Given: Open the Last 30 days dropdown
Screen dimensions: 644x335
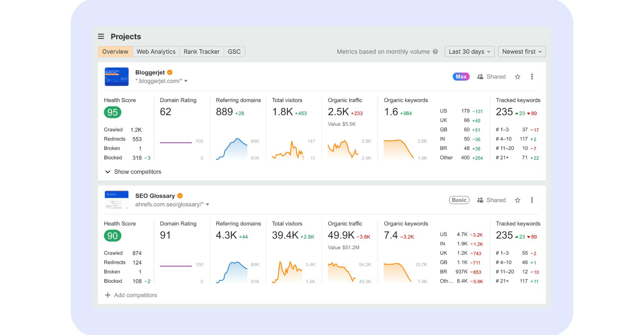Looking at the screenshot, I should (469, 52).
